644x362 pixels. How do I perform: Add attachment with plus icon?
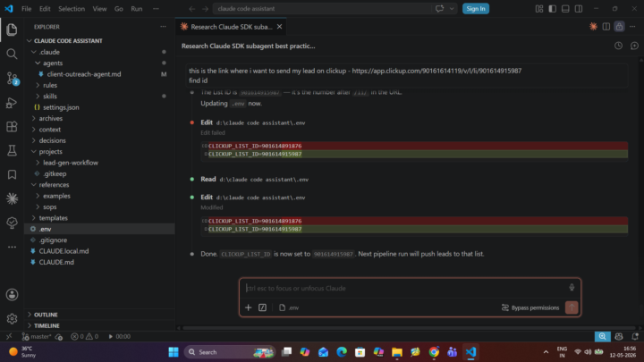[248, 307]
